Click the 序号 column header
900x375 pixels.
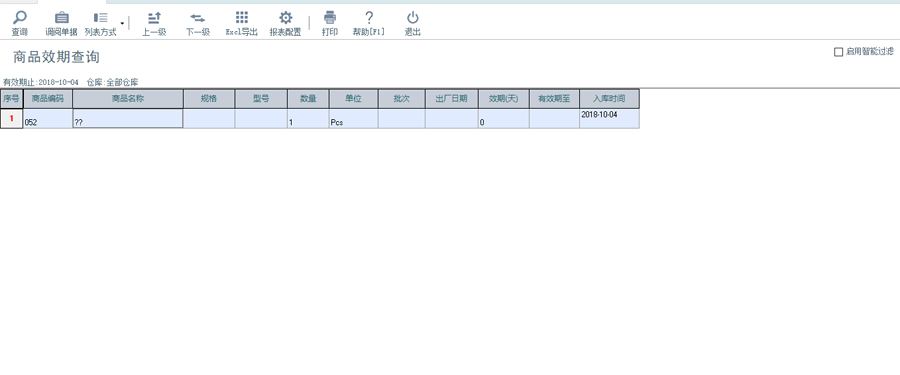[11, 99]
